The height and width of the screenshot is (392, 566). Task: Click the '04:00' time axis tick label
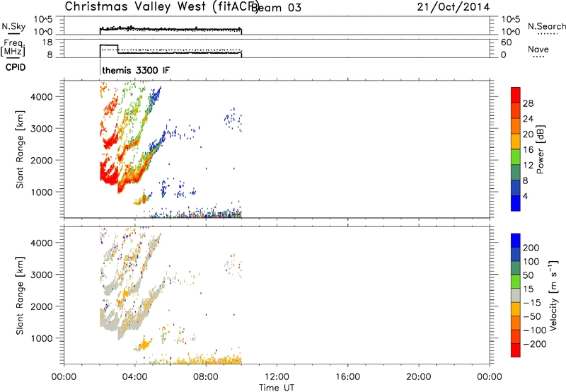pos(135,377)
